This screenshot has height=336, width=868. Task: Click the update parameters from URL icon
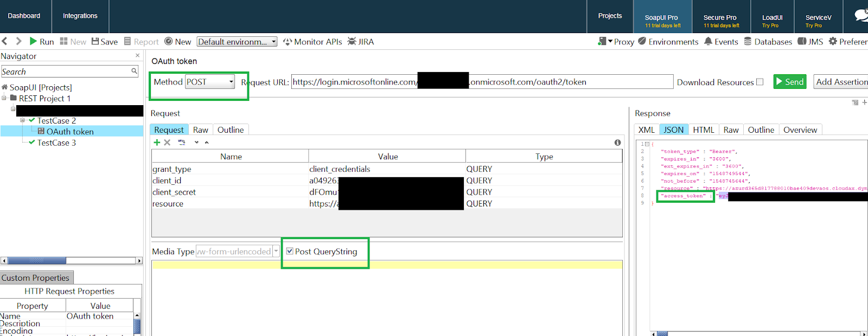(x=182, y=143)
